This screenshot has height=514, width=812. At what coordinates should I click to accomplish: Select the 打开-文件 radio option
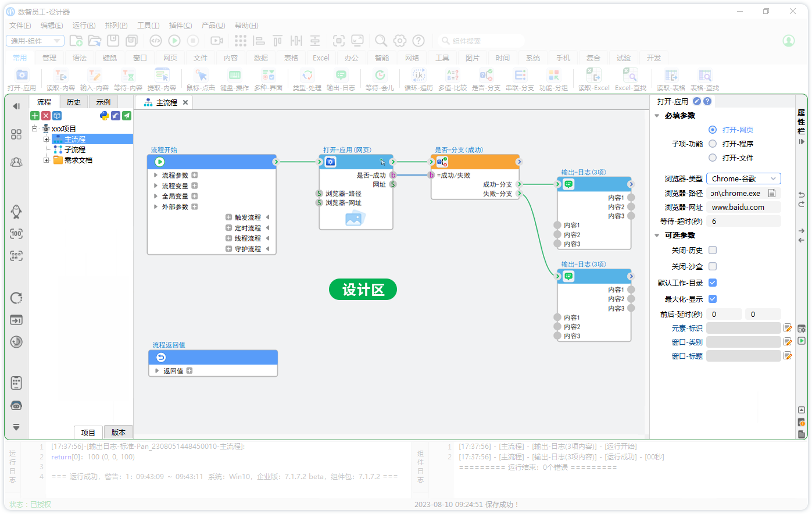[x=713, y=158]
